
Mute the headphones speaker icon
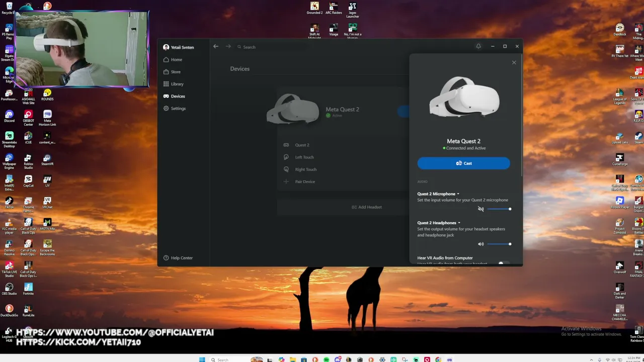tap(480, 244)
